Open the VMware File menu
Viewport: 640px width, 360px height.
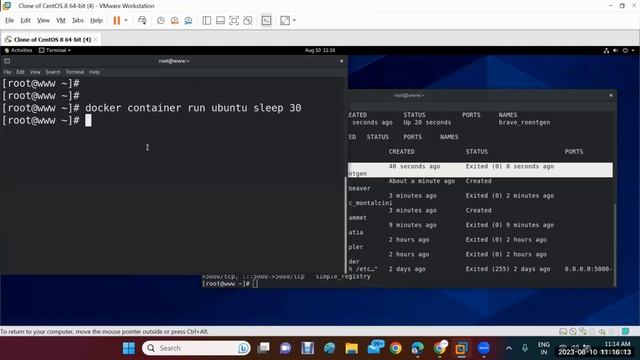tap(9, 20)
